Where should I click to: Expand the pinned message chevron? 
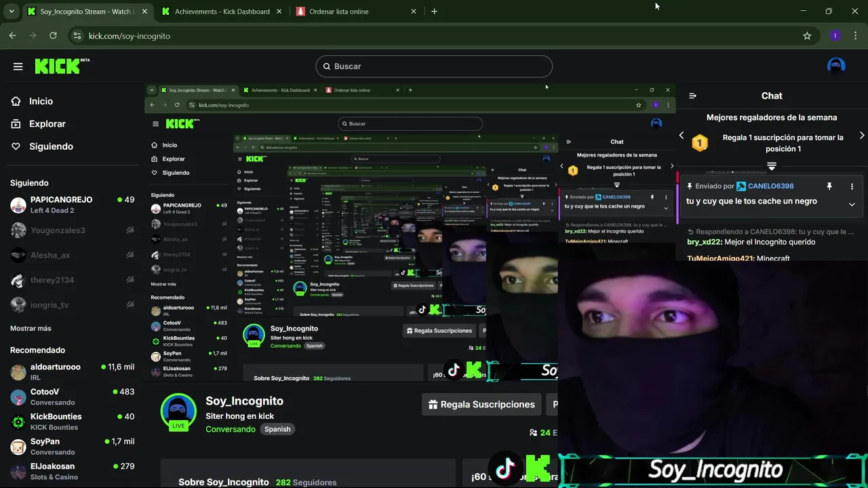[x=852, y=205]
